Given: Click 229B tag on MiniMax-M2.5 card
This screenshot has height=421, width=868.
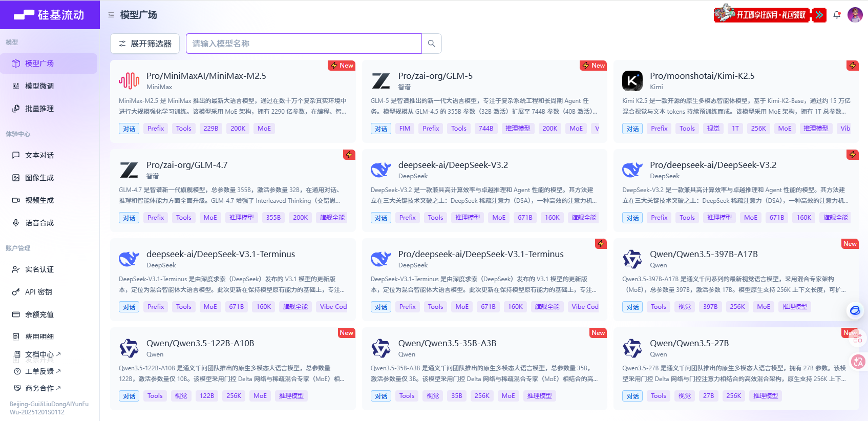Looking at the screenshot, I should coord(211,129).
